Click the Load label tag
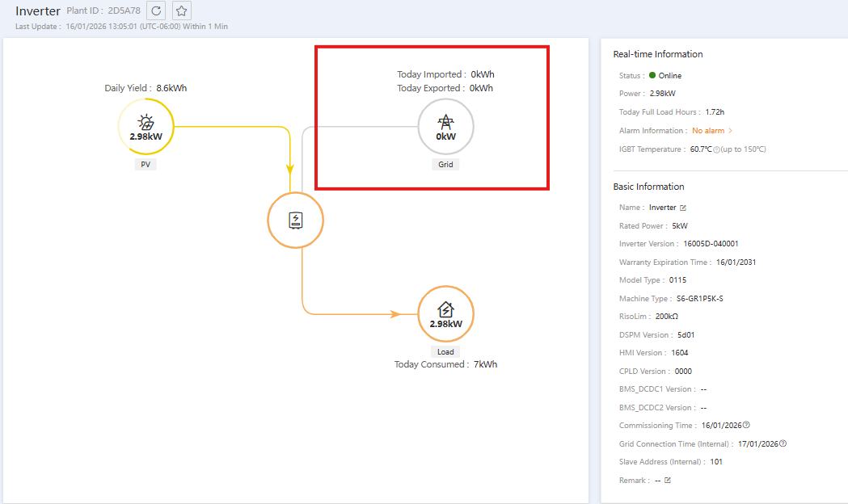The image size is (848, 504). click(445, 351)
